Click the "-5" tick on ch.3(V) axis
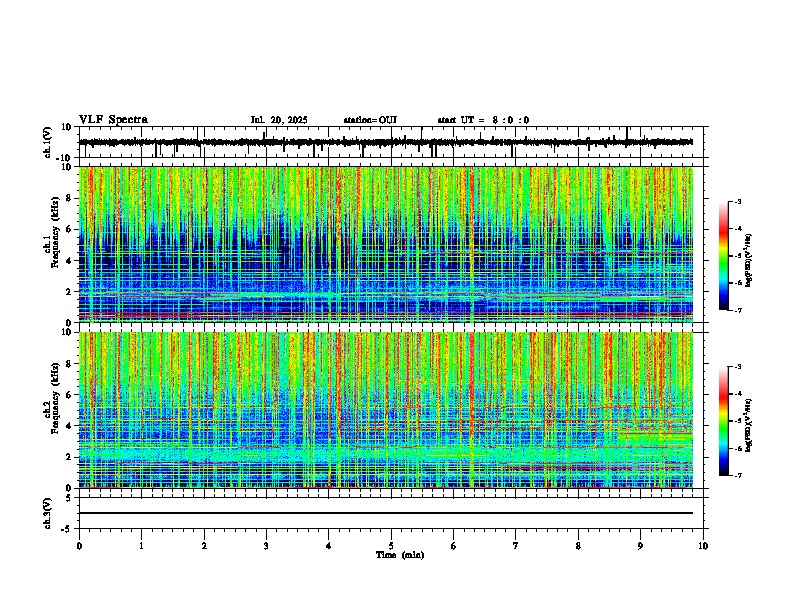This screenshot has height=612, width=792. [x=67, y=529]
